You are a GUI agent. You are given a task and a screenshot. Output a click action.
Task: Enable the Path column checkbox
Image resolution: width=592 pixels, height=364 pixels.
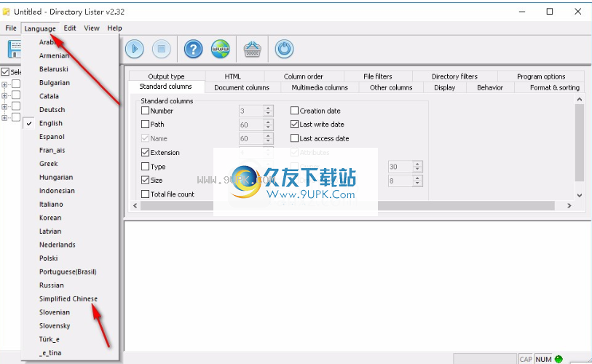tap(145, 124)
